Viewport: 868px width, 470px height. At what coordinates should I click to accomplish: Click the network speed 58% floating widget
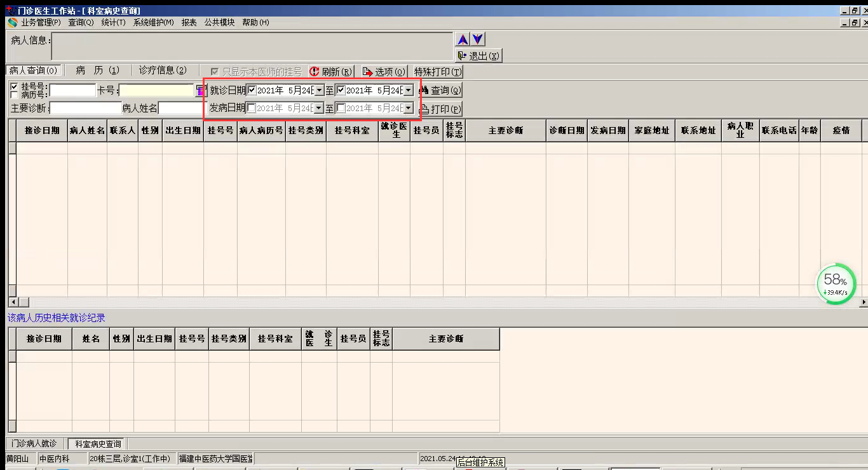point(836,285)
